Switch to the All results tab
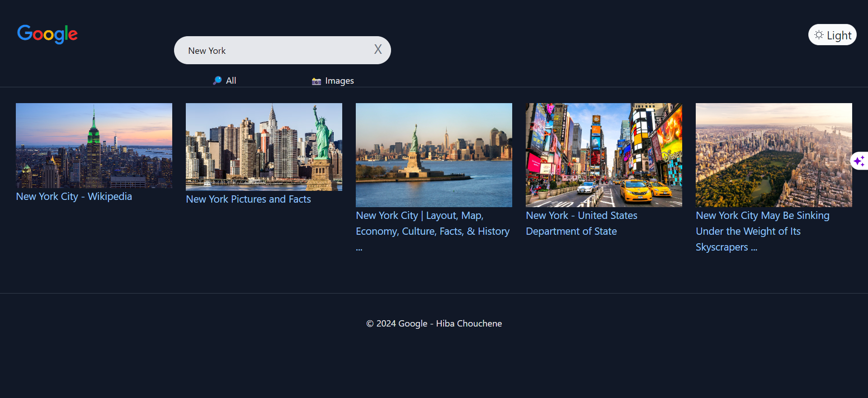868x398 pixels. 225,81
